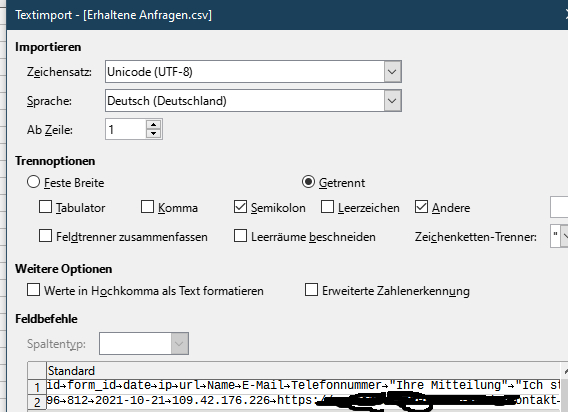Enable the Komma checkbox

tap(147, 207)
